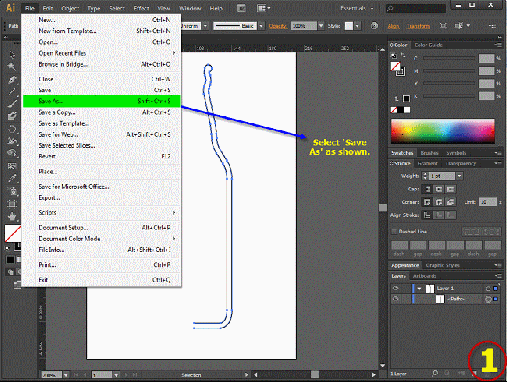Click the Align link in control bar

[393, 26]
